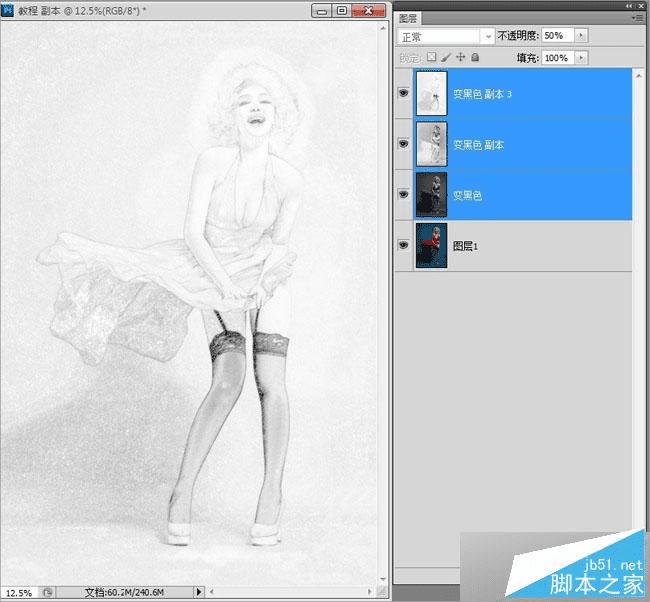Viewport: 650px width, 602px height.
Task: Hide the 变黑色 副本 3 layer
Action: 403,93
